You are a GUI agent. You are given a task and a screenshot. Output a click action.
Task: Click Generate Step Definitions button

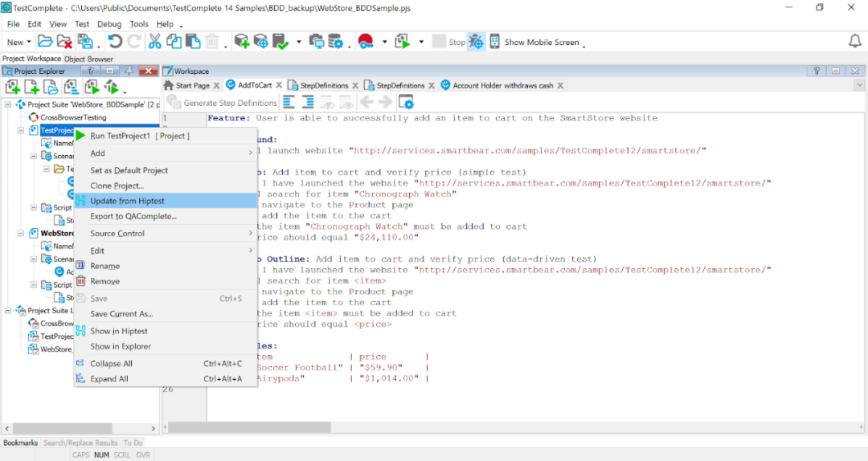coord(223,103)
